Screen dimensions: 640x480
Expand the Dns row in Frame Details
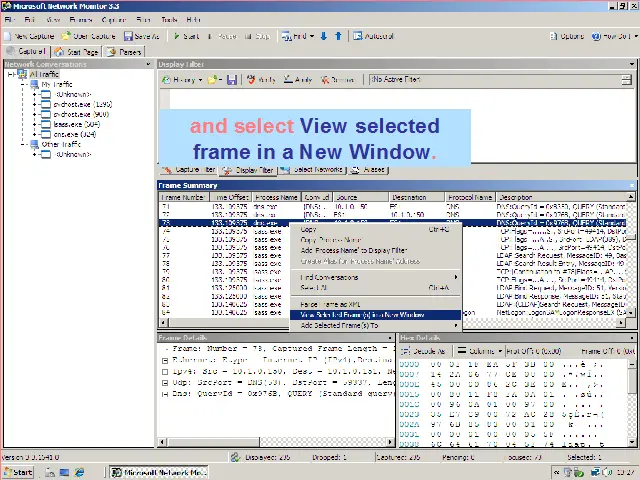click(x=165, y=394)
